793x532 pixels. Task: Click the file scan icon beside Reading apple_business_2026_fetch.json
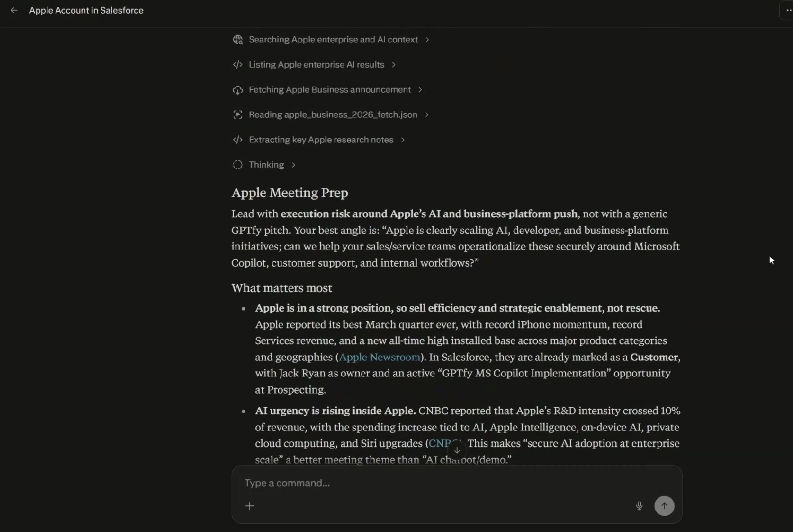click(x=238, y=115)
